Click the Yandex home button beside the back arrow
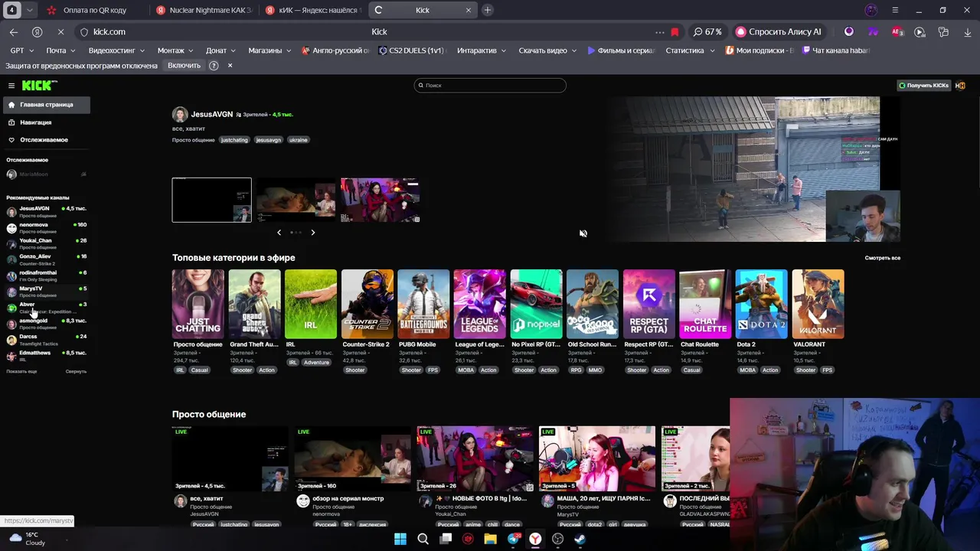The height and width of the screenshot is (551, 980). [x=37, y=32]
